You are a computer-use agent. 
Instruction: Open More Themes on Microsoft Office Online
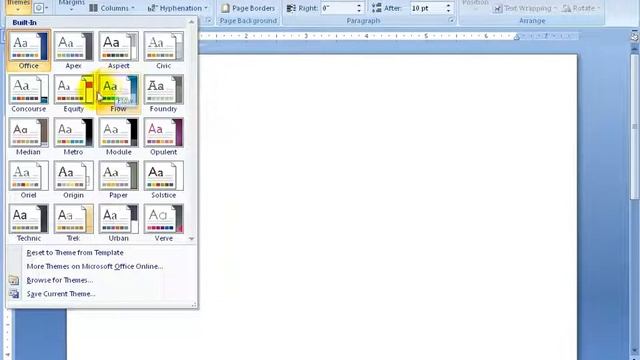95,267
